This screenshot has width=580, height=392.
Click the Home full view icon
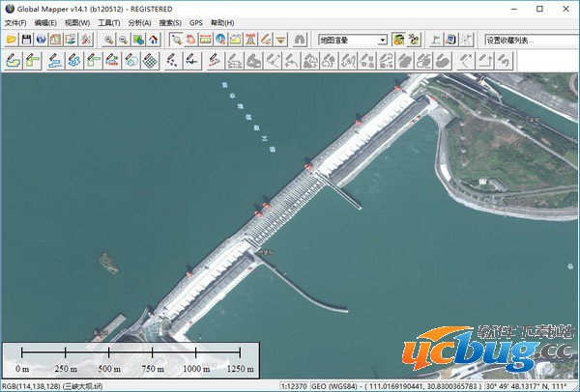pyautogui.click(x=153, y=40)
